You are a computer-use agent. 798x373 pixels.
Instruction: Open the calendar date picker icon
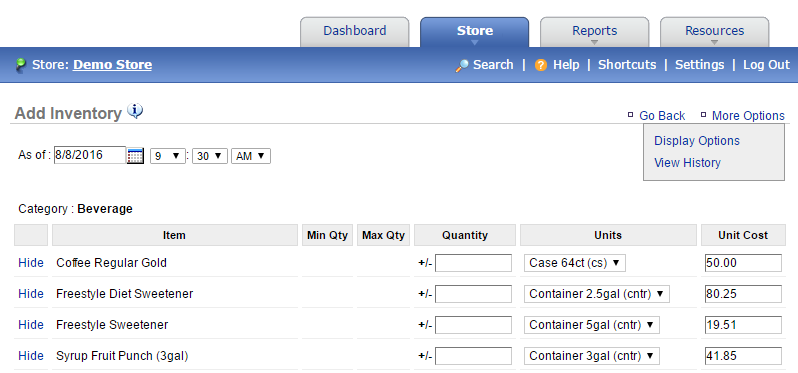135,156
